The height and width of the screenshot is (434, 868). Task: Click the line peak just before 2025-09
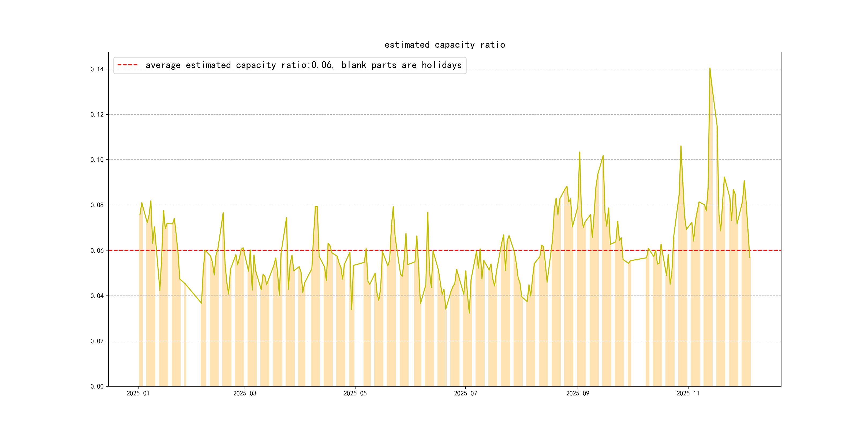pyautogui.click(x=567, y=186)
